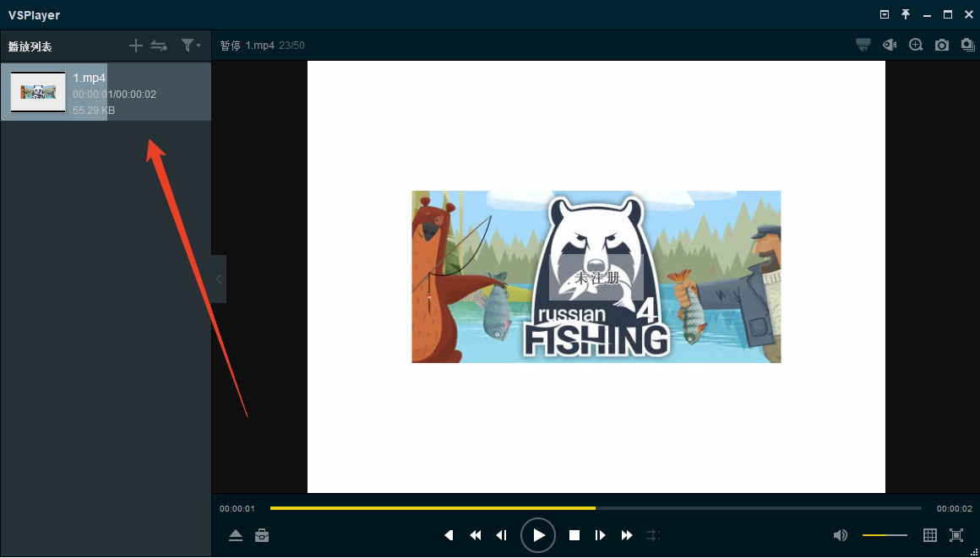Viewport: 980px width, 558px height.
Task: Maximize the VSPlayer window
Action: pyautogui.click(x=948, y=14)
